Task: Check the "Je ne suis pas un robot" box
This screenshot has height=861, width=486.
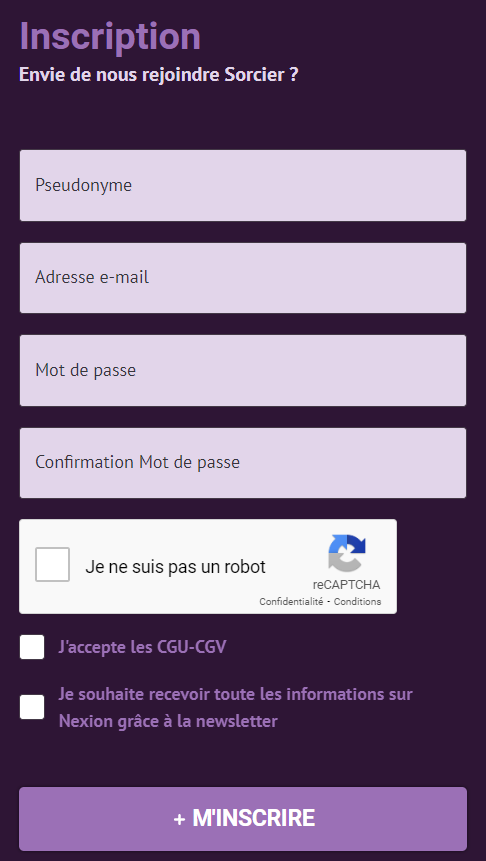Action: pyautogui.click(x=53, y=564)
